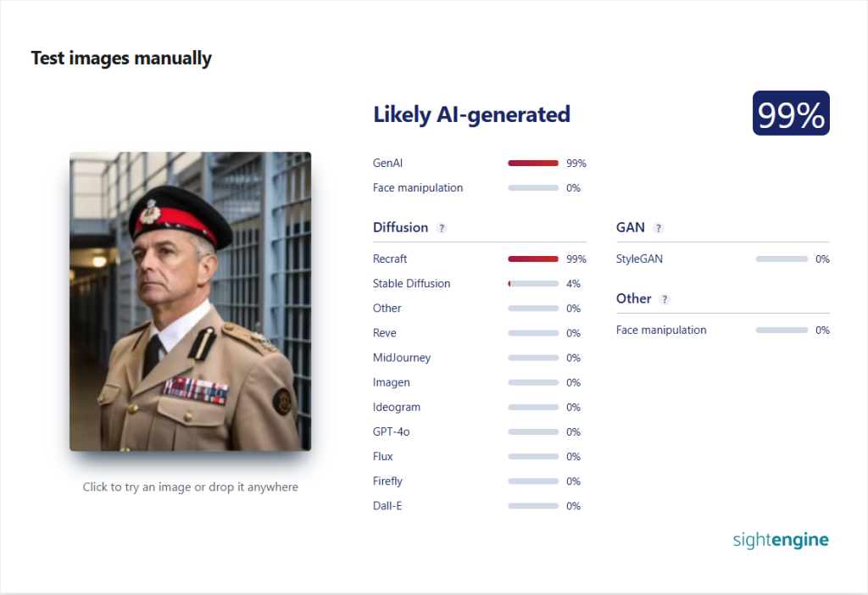Click the Dall-E 0% bar
The width and height of the screenshot is (868, 595).
[x=533, y=506]
